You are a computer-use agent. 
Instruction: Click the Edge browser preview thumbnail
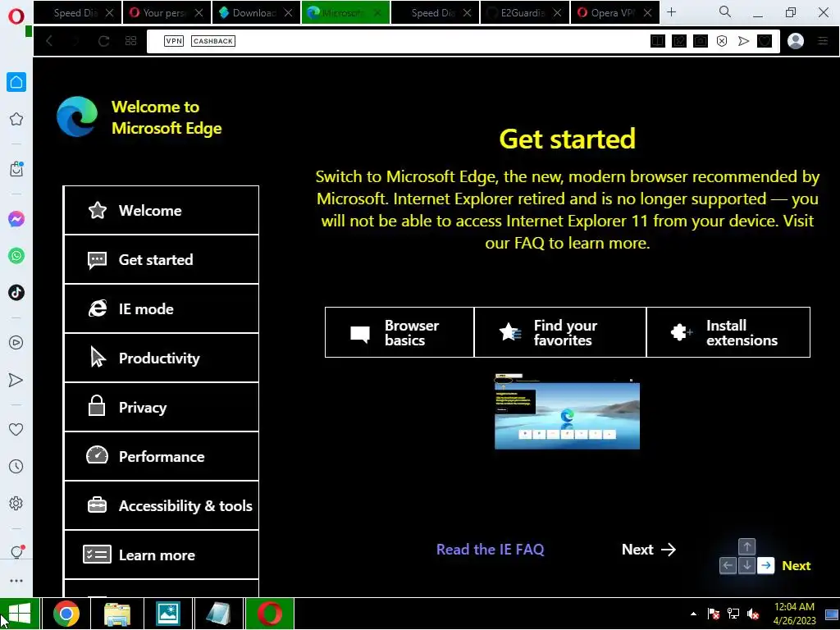pos(567,412)
